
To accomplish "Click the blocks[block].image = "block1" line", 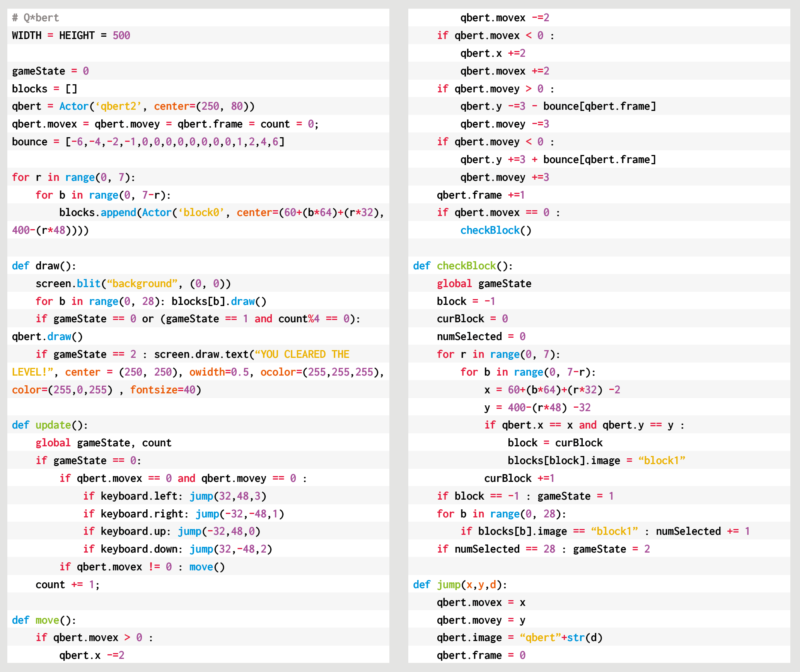I will click(596, 461).
